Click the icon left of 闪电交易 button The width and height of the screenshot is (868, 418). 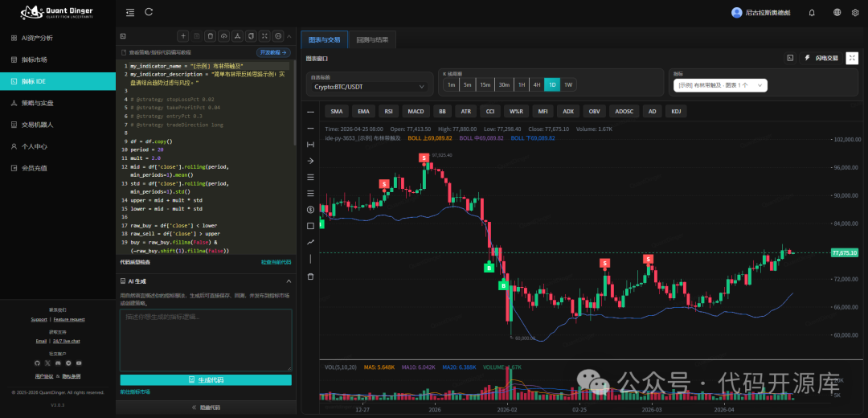tap(791, 58)
